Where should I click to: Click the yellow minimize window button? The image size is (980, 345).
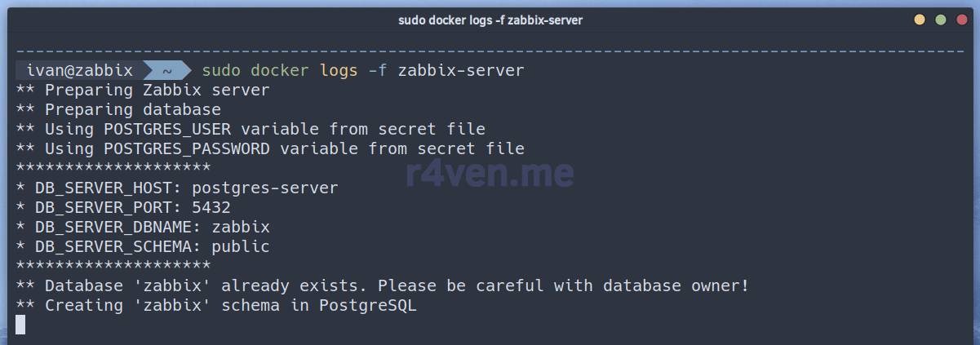pyautogui.click(x=920, y=20)
